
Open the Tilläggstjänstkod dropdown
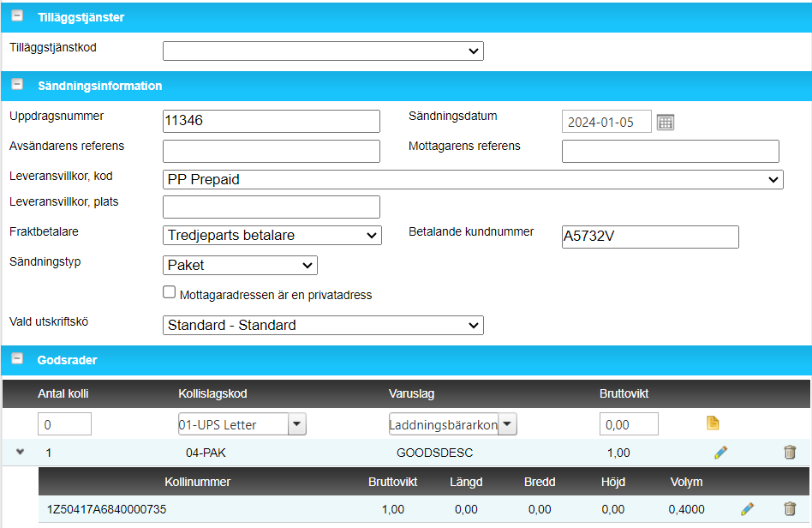click(323, 51)
